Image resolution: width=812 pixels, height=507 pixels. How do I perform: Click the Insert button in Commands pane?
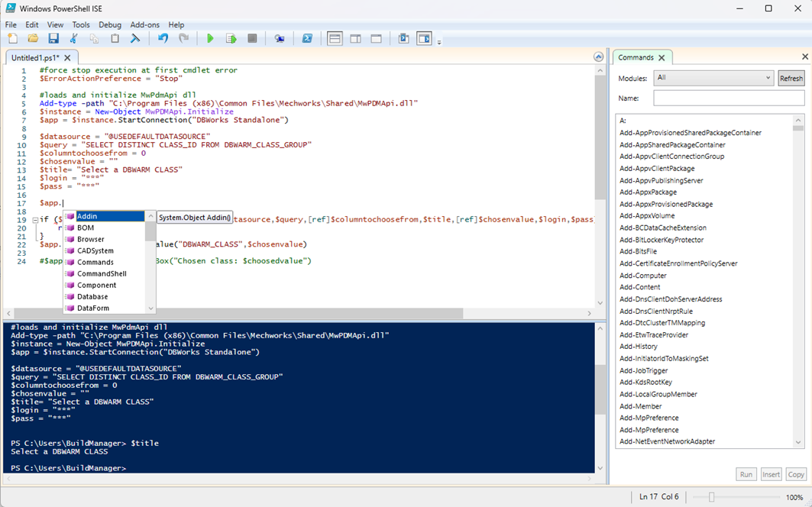coord(771,474)
